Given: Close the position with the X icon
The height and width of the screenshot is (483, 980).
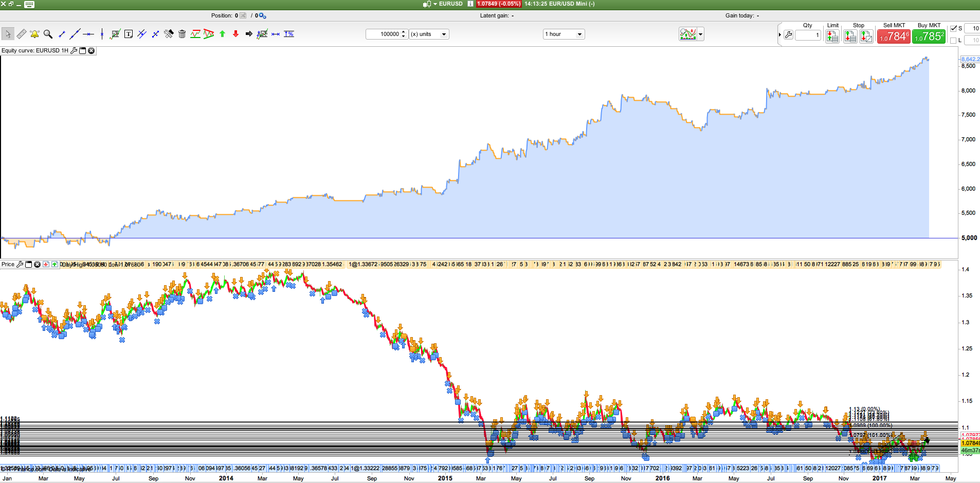Looking at the screenshot, I should [243, 15].
